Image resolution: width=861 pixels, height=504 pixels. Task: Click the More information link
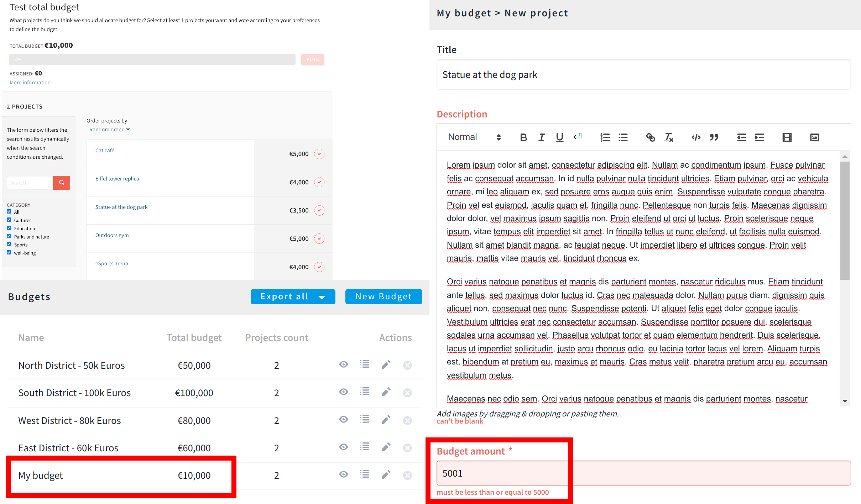[x=30, y=82]
